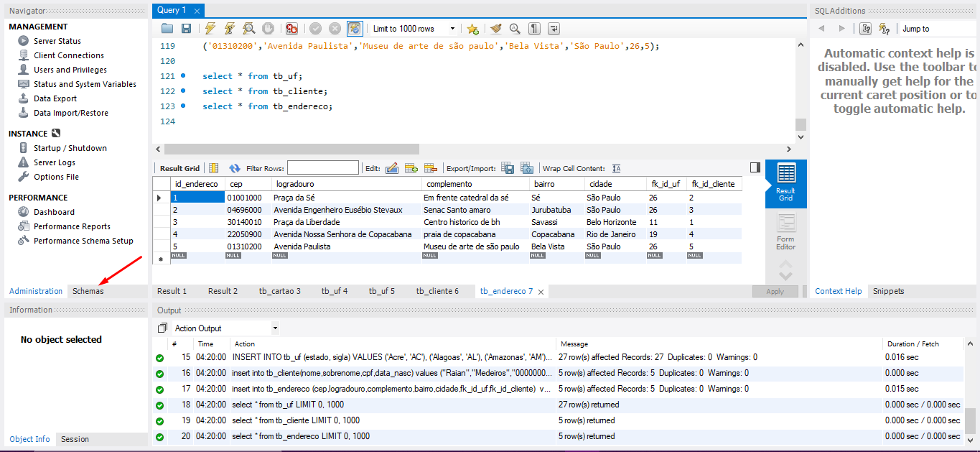Toggle the autocommit mode button
The width and height of the screenshot is (980, 452).
click(355, 29)
